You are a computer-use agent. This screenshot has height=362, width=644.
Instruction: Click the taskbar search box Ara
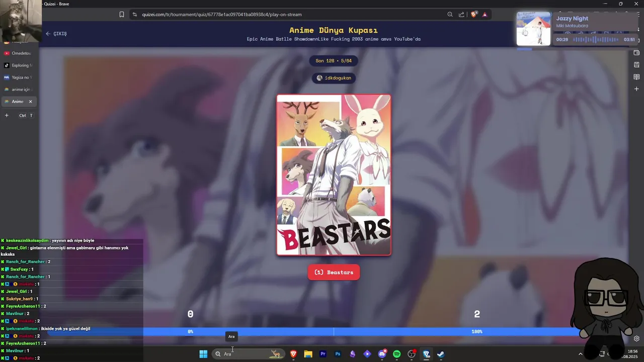point(248,354)
